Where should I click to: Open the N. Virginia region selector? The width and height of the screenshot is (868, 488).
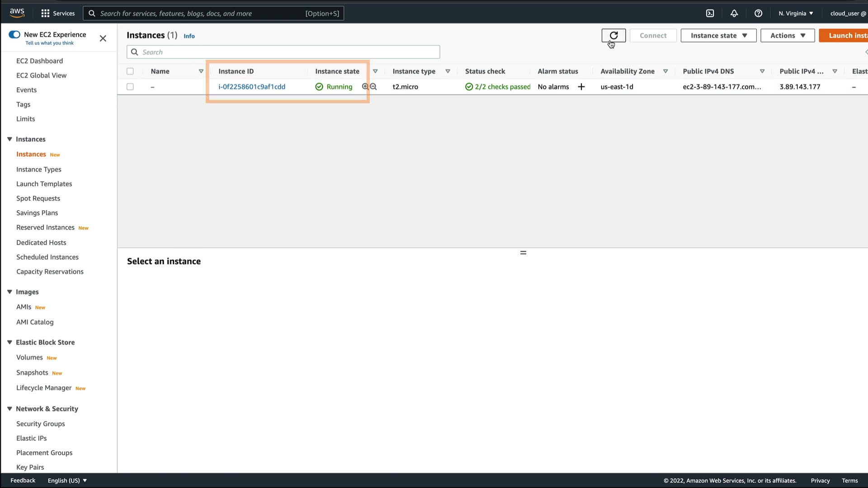796,13
